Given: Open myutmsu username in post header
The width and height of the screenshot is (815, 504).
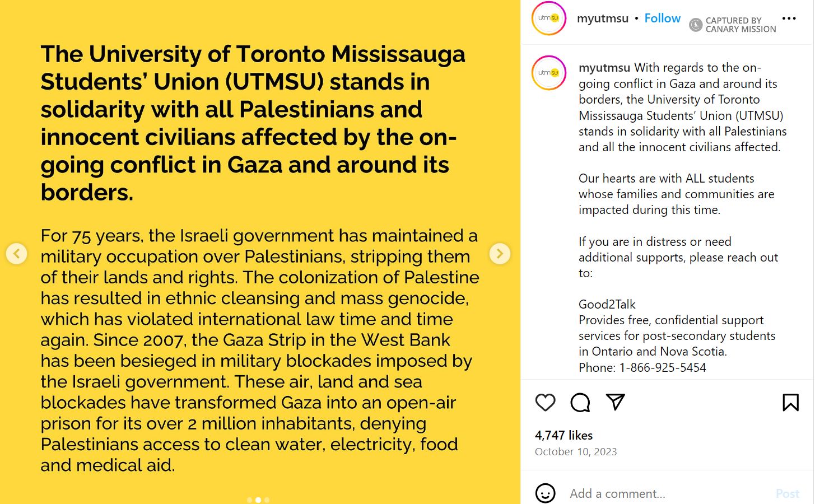Looking at the screenshot, I should [x=603, y=18].
